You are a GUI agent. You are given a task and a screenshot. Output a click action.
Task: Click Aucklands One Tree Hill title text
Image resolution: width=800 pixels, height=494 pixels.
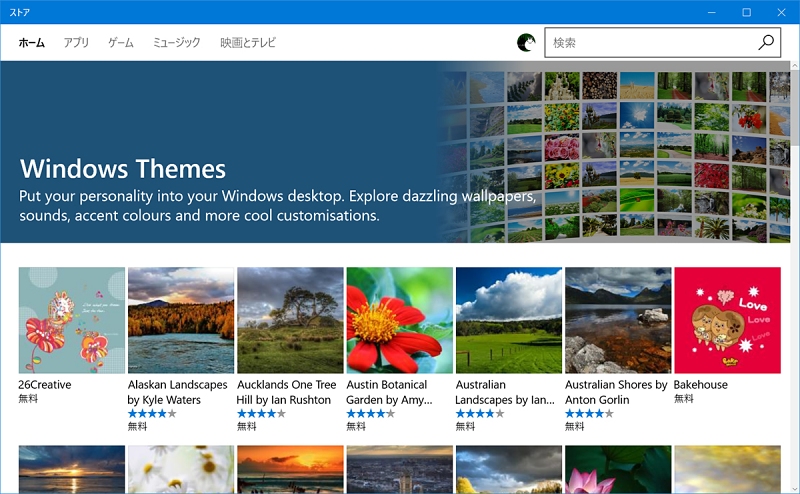click(x=286, y=392)
